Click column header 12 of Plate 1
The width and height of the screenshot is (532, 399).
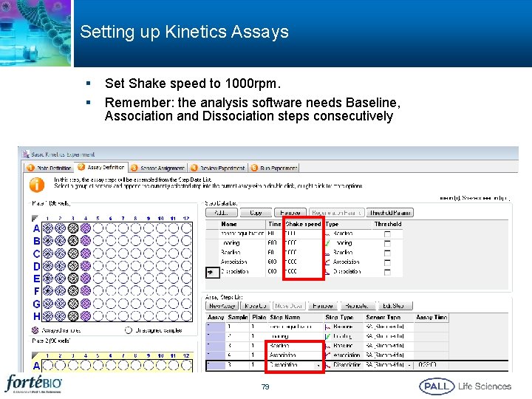(x=186, y=218)
